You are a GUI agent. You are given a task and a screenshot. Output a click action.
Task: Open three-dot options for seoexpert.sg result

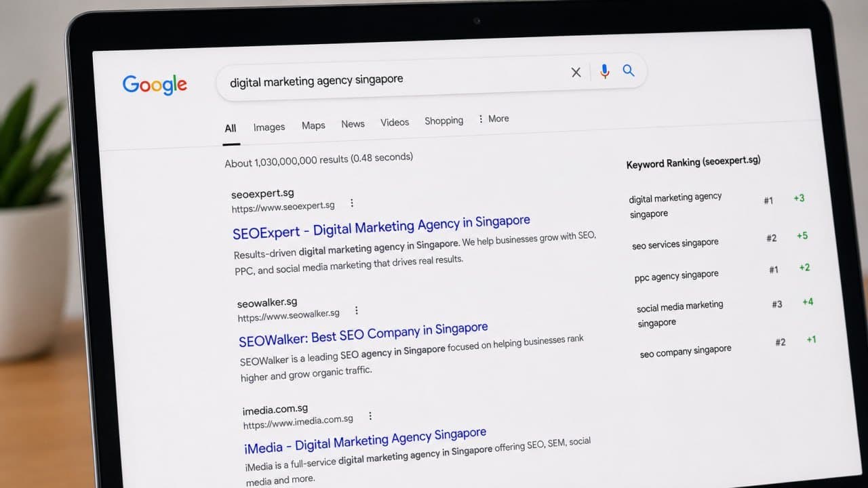point(351,203)
